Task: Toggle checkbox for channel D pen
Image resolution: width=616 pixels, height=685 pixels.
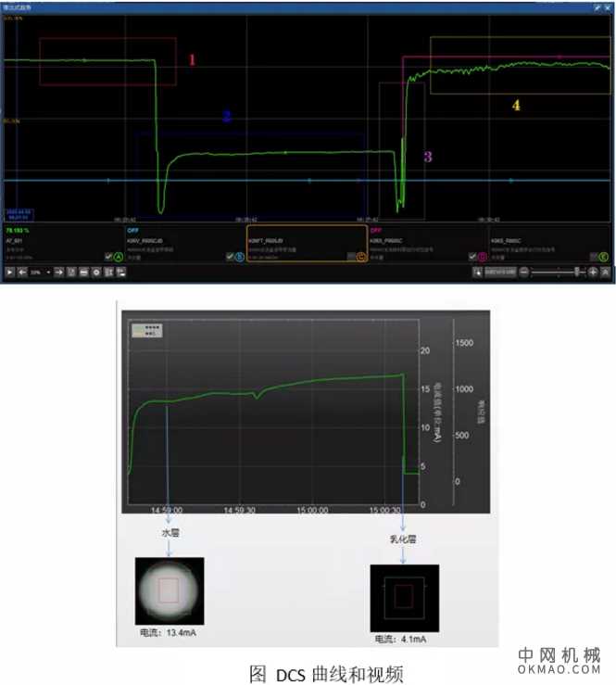Action: point(471,256)
